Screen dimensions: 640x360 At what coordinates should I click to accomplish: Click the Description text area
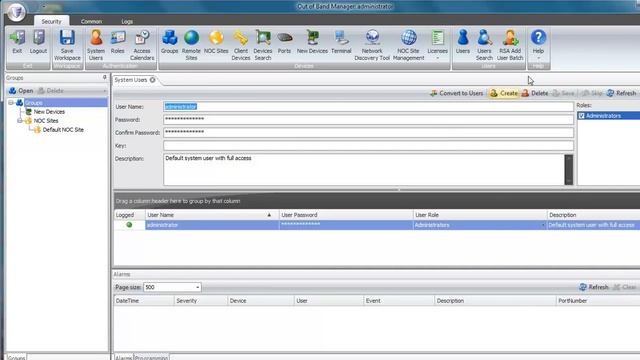[364, 169]
